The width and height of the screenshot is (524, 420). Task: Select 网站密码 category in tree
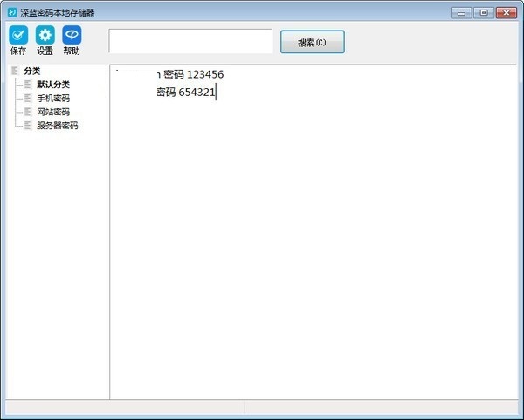pos(53,112)
